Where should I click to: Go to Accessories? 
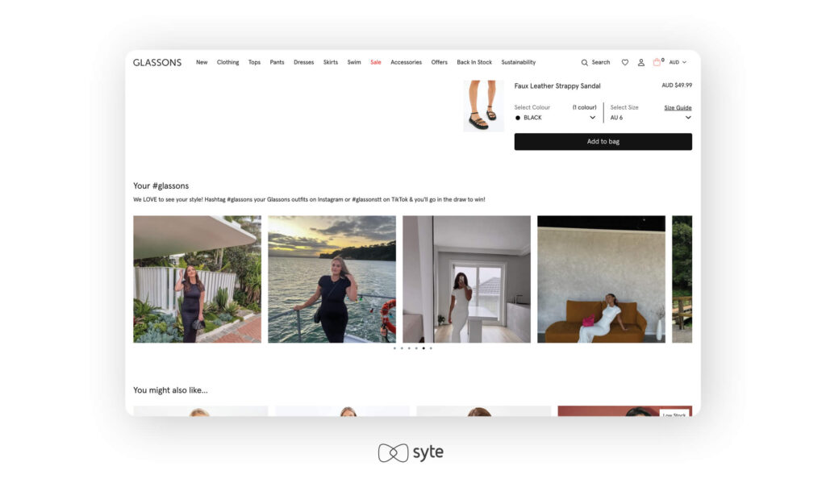(407, 62)
